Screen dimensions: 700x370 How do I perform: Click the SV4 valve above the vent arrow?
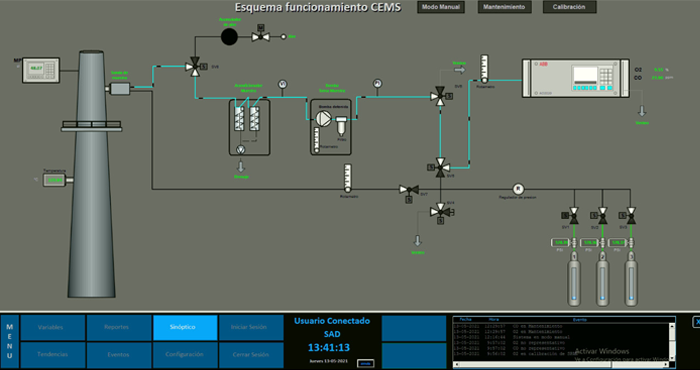440,211
